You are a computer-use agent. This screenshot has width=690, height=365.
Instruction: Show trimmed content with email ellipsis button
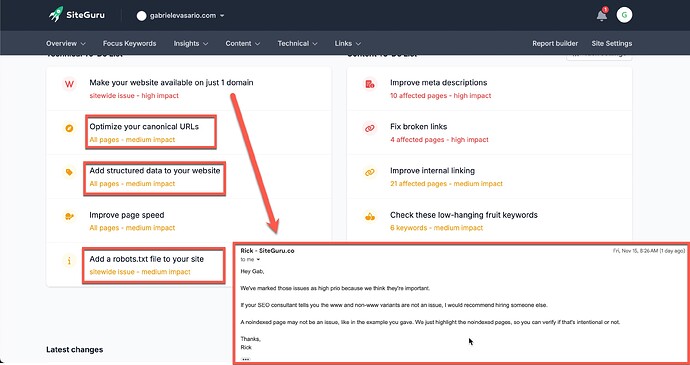pyautogui.click(x=246, y=359)
